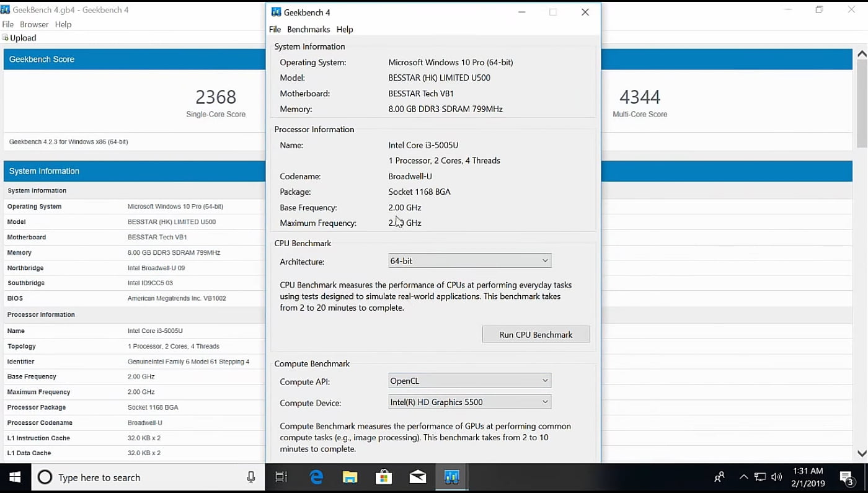Click the volume speaker tray icon

pyautogui.click(x=776, y=477)
